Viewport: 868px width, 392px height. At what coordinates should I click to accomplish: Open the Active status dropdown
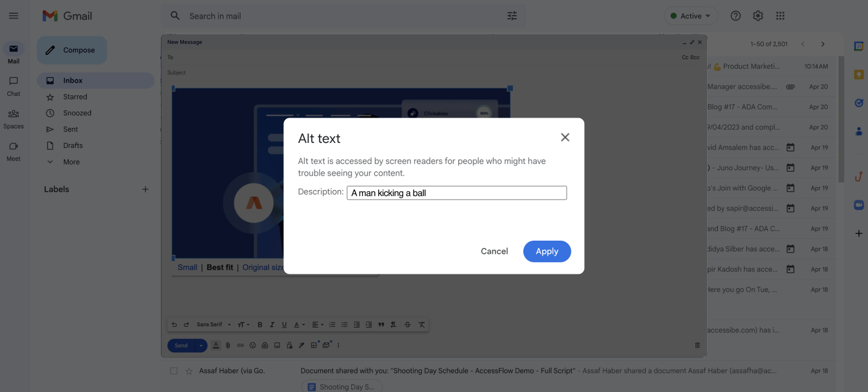click(691, 16)
